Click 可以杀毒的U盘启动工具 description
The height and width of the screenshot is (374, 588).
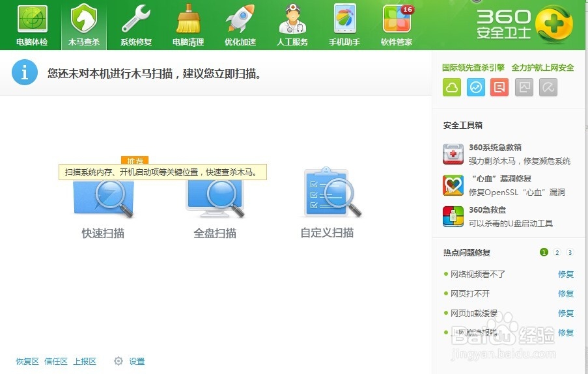pyautogui.click(x=511, y=223)
